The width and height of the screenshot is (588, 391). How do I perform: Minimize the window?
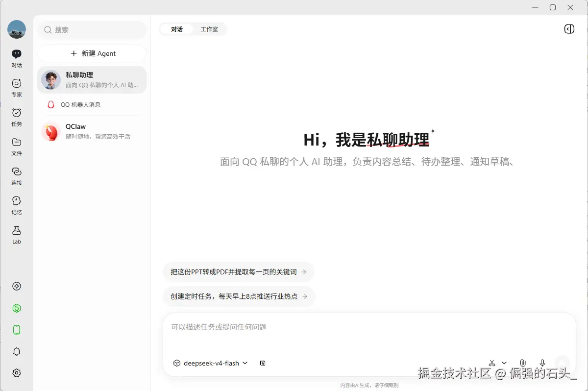[535, 7]
